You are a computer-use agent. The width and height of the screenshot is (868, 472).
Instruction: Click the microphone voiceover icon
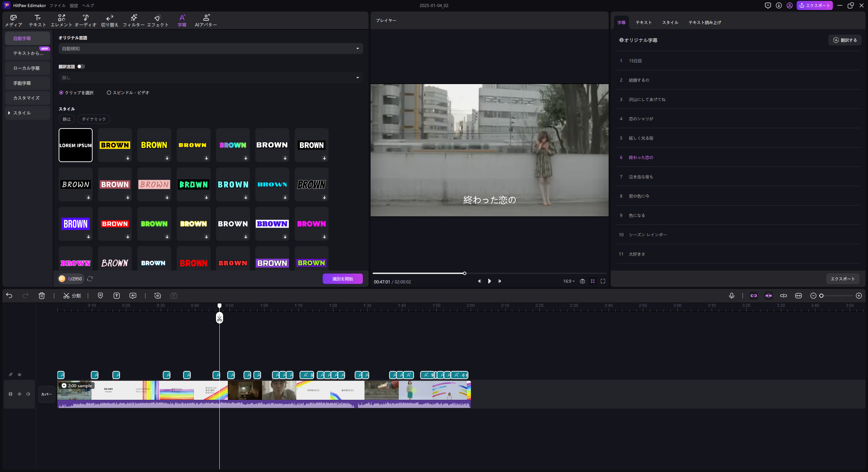coord(732,296)
